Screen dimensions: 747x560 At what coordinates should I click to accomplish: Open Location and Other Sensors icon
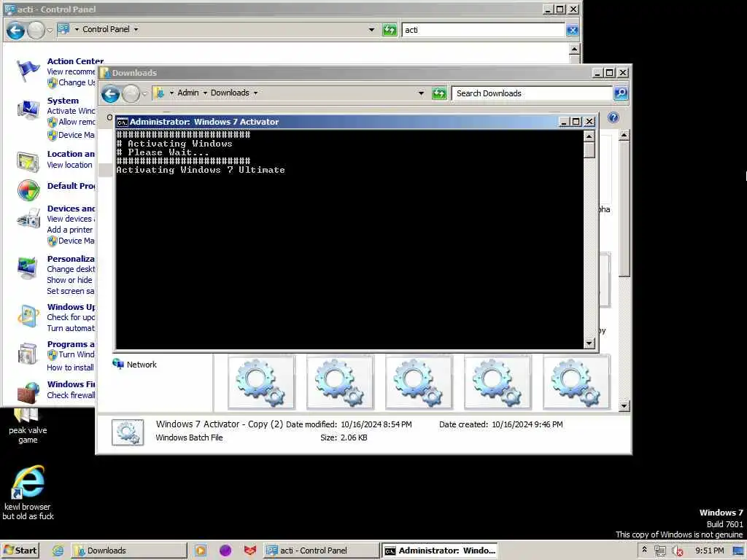(28, 161)
